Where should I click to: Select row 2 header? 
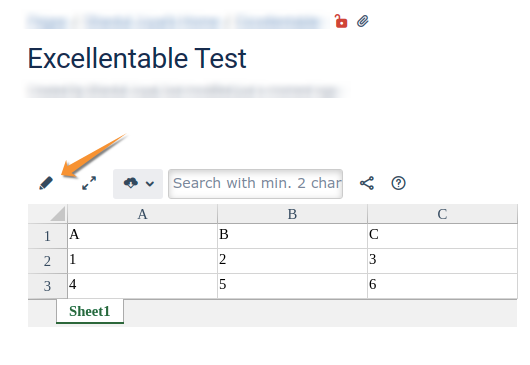tap(47, 261)
